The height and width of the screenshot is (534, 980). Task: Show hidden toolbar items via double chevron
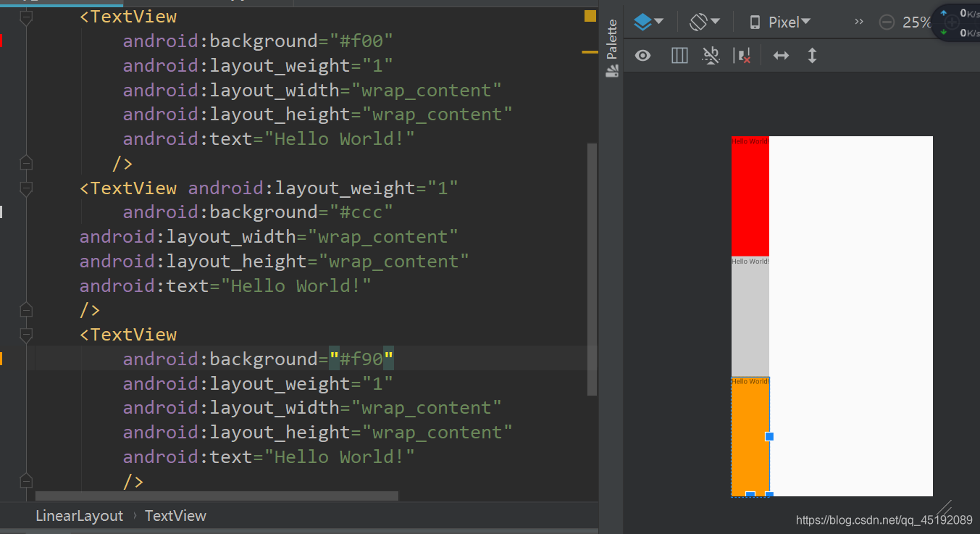point(859,22)
